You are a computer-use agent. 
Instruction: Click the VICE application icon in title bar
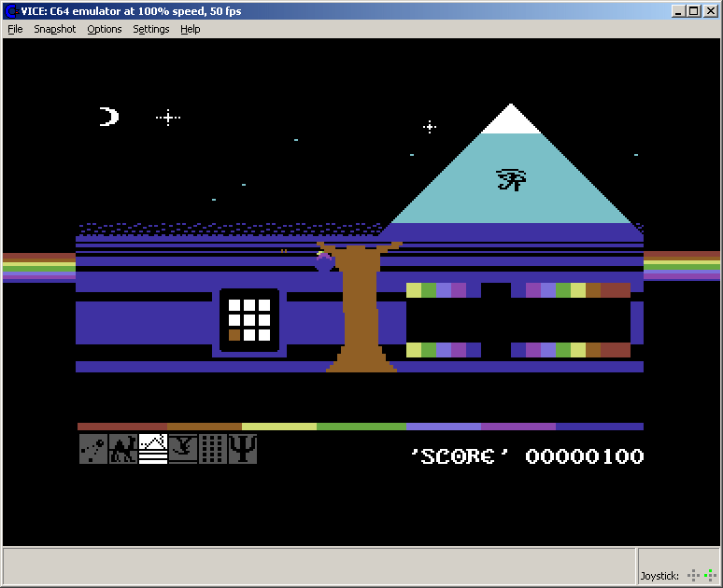(11, 10)
